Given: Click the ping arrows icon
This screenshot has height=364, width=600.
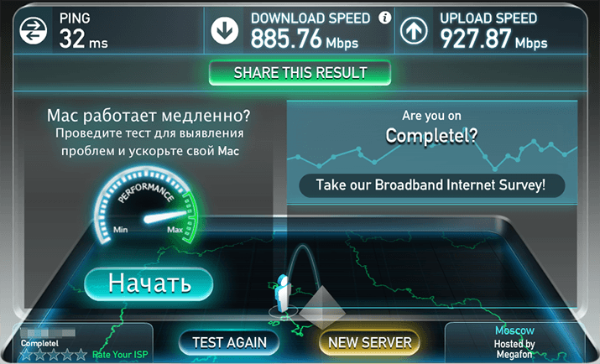Looking at the screenshot, I should [34, 30].
